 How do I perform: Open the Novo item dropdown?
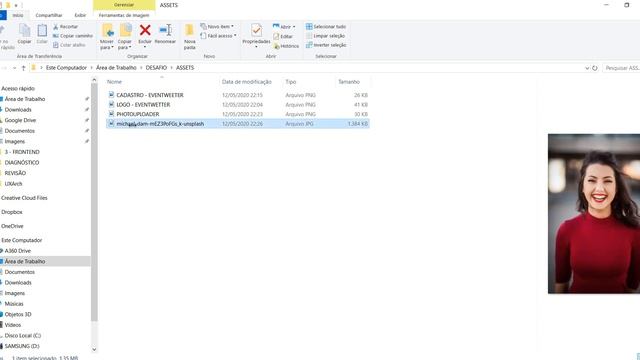pos(217,27)
